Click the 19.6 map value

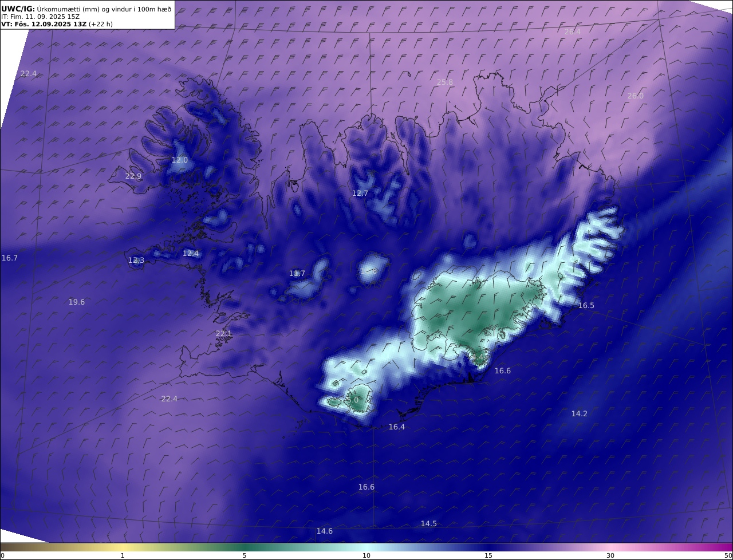point(77,302)
